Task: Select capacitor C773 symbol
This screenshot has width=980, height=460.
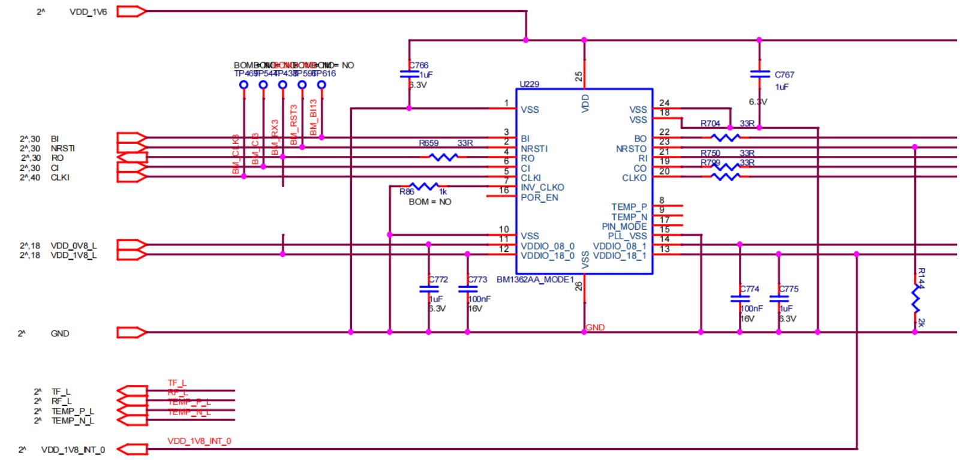Action: tap(467, 288)
